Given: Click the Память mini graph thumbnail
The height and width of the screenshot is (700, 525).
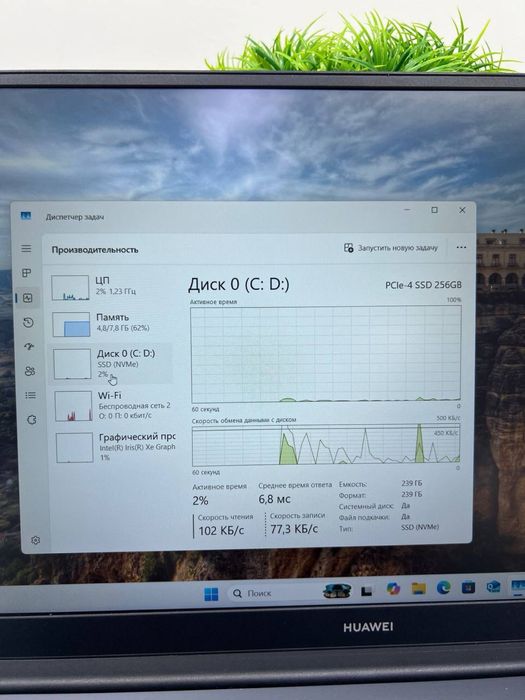Looking at the screenshot, I should [x=71, y=324].
